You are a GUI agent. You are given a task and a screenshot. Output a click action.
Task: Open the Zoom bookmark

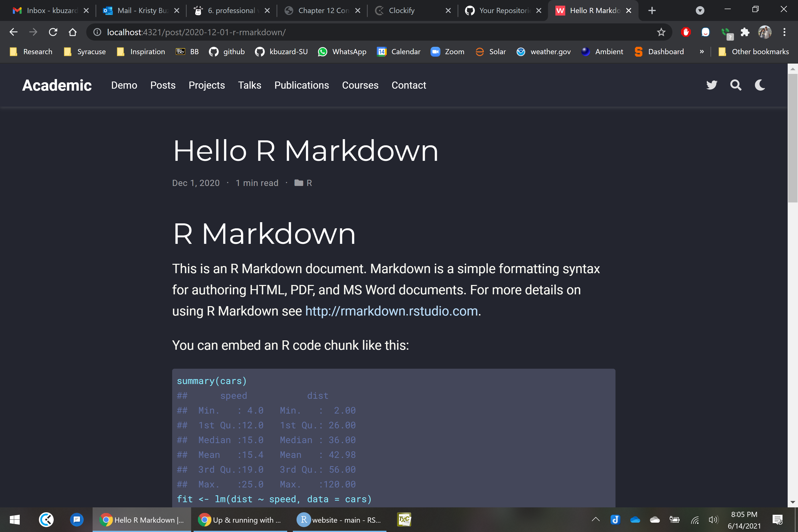click(x=448, y=51)
